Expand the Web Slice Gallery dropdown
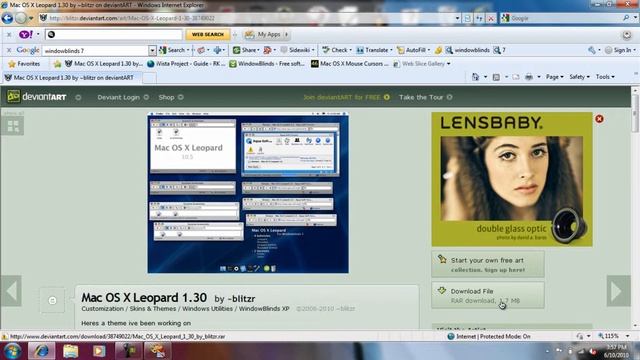Screen dimensions: 640x360 point(449,64)
